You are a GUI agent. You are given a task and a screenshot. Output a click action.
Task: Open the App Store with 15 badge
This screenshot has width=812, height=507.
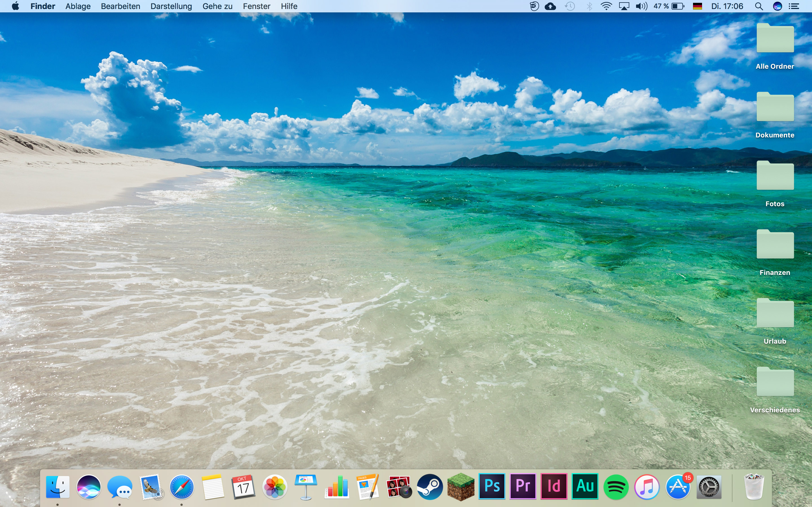678,487
